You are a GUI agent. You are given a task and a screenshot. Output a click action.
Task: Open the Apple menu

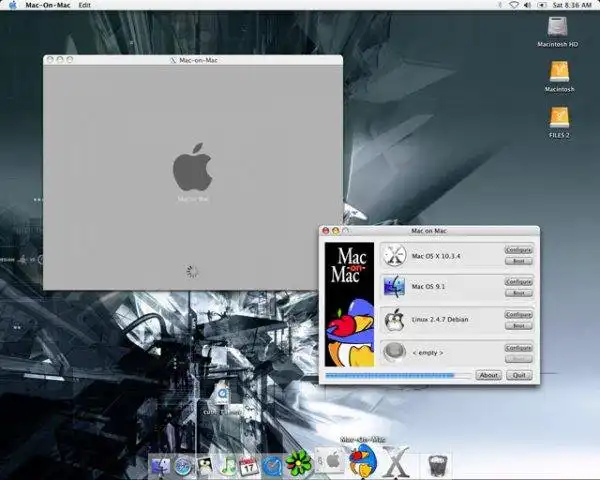(13, 5)
